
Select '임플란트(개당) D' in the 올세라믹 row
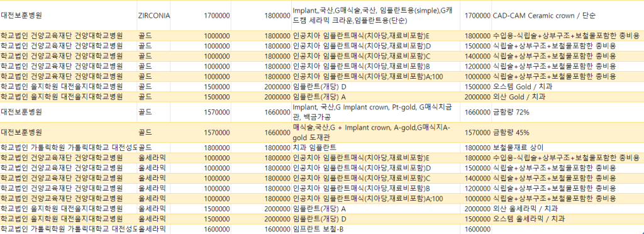[x=376, y=219]
